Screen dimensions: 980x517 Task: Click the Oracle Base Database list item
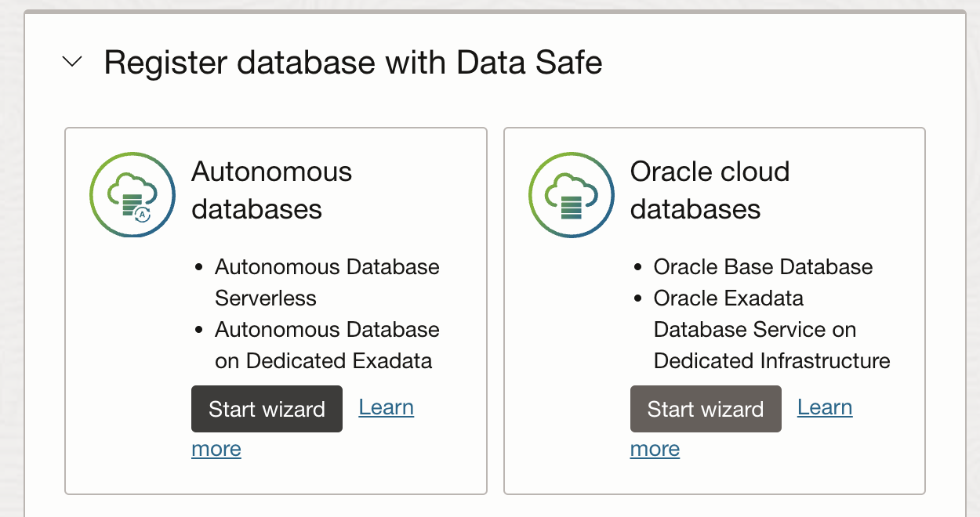coord(763,267)
